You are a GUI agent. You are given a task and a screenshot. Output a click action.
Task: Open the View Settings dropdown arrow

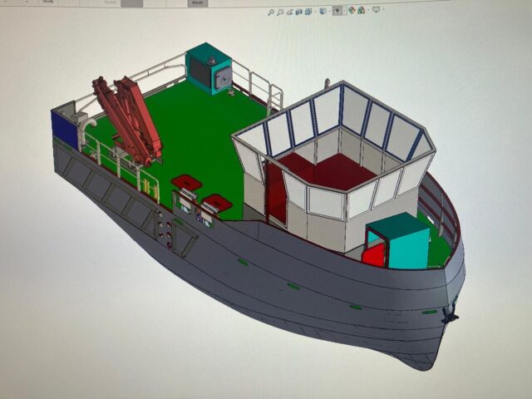[383, 10]
